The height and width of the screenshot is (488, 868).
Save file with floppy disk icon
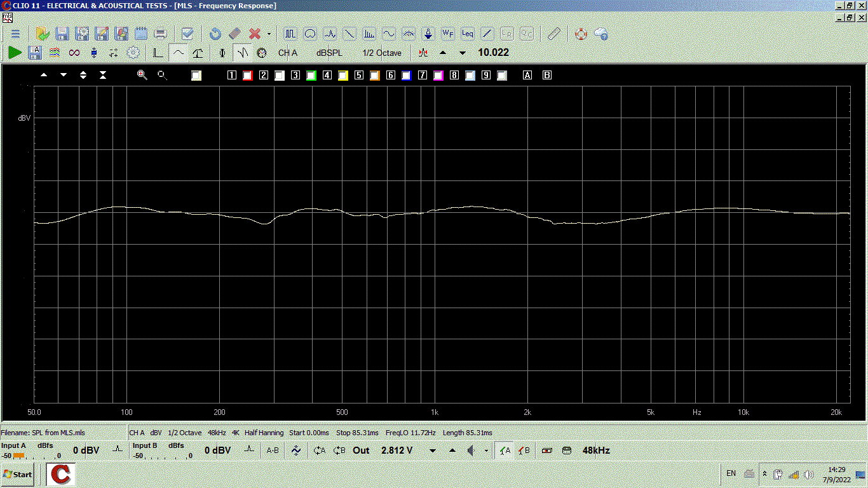tap(62, 34)
